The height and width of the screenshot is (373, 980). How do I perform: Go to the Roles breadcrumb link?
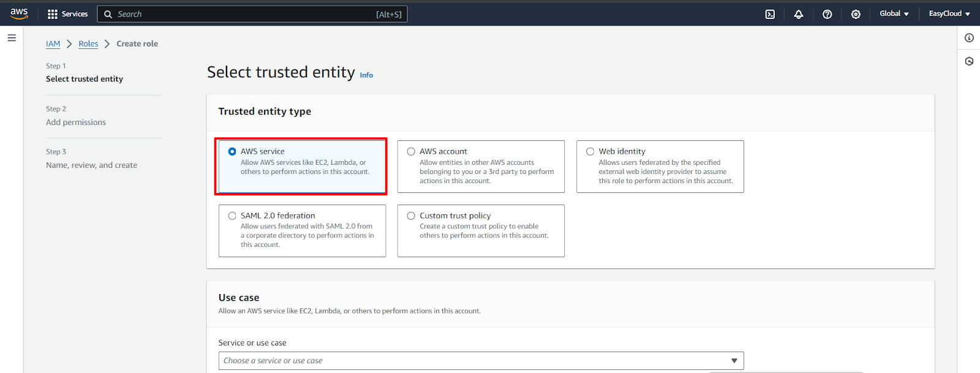(88, 43)
